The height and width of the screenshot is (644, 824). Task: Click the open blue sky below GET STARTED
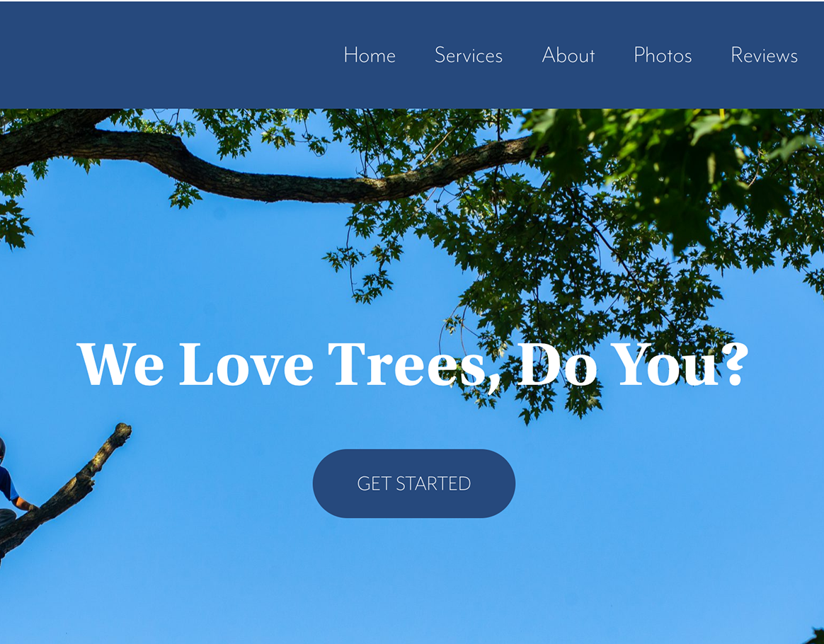[x=414, y=577]
